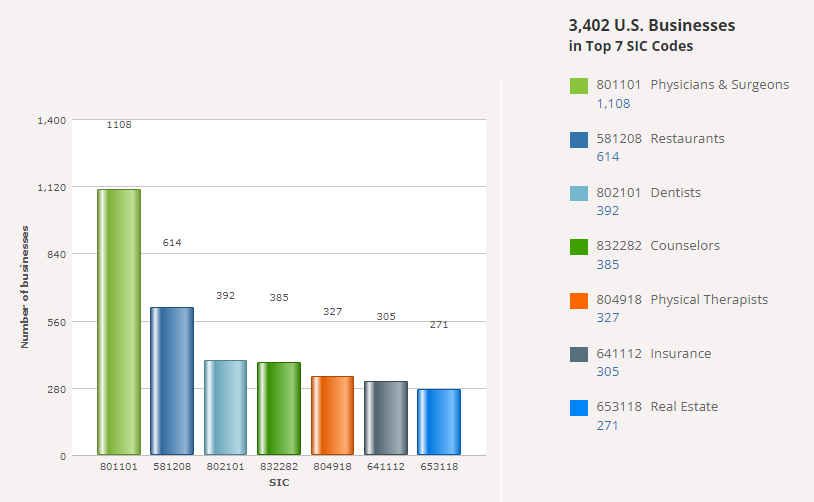This screenshot has width=814, height=502.
Task: Click the 1,108 count link under Physicians & Surgeons
Action: [613, 103]
